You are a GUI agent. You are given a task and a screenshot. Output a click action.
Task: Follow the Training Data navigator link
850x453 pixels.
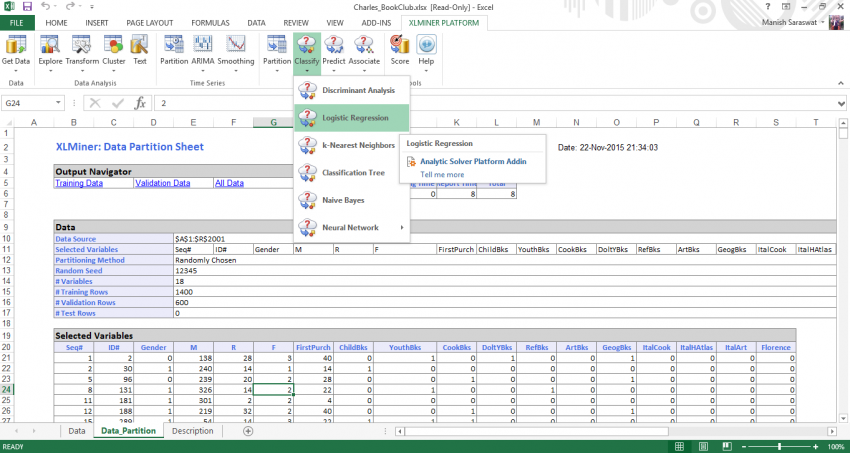(x=79, y=183)
